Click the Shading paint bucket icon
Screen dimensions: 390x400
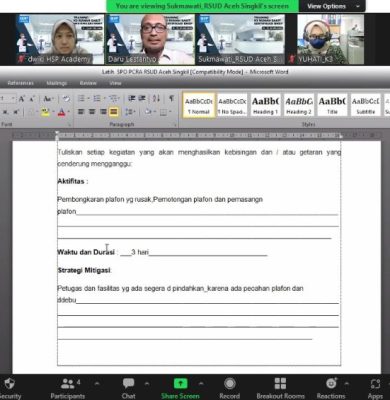(x=148, y=112)
